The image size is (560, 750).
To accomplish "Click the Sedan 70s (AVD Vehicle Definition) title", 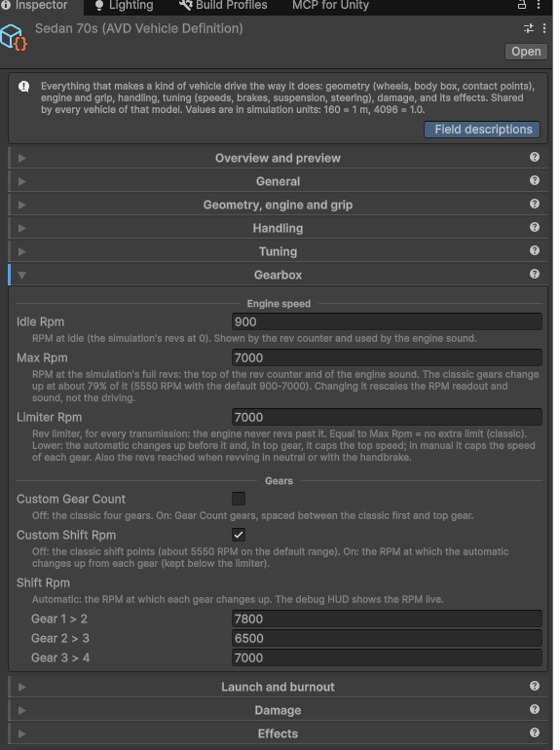I will [x=138, y=28].
